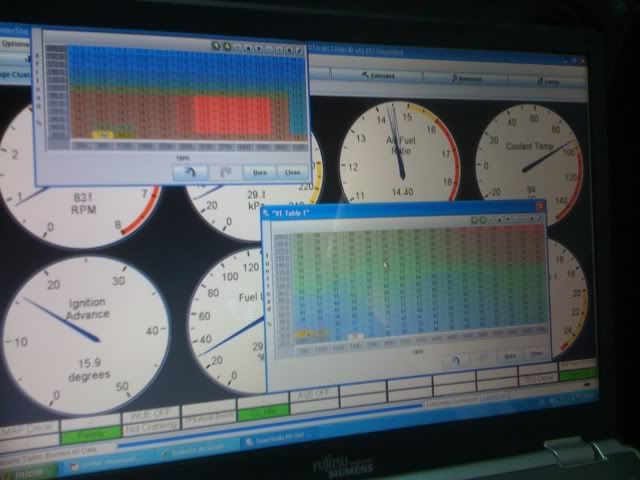Image resolution: width=640 pixels, height=480 pixels.
Task: Click the Inicio start button on taskbar
Action: [29, 473]
